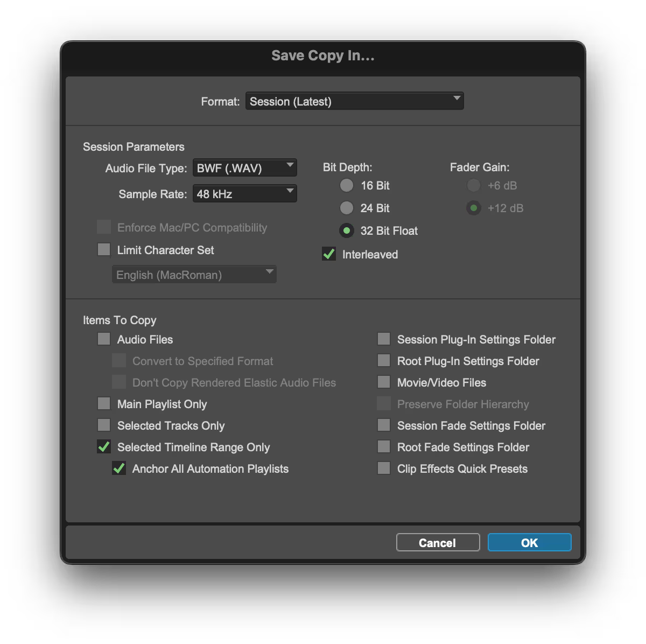
Task: Click the Fader Gain label
Action: tap(480, 167)
